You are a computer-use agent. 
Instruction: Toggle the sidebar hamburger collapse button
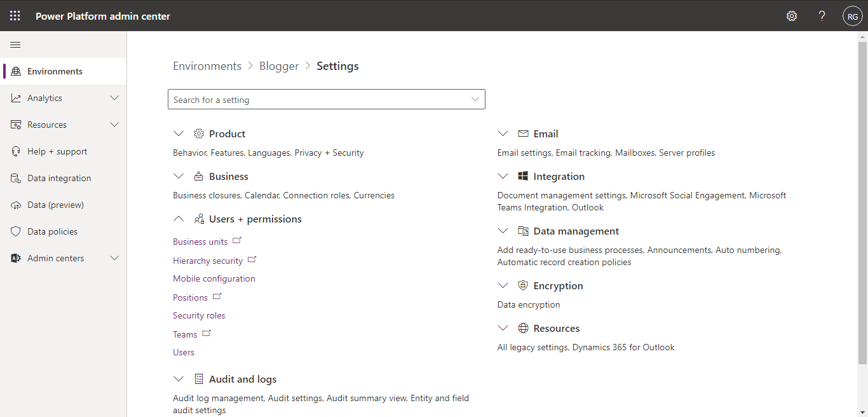pyautogui.click(x=15, y=44)
